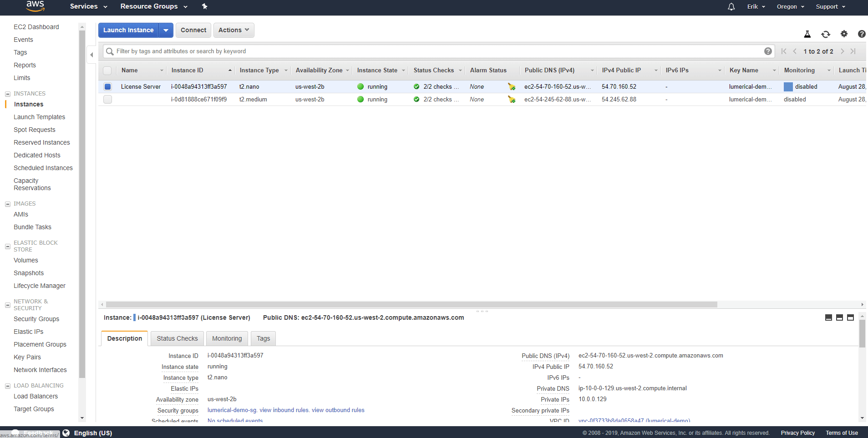Click alarm icon for License Server row
This screenshot has height=438, width=868.
point(512,86)
